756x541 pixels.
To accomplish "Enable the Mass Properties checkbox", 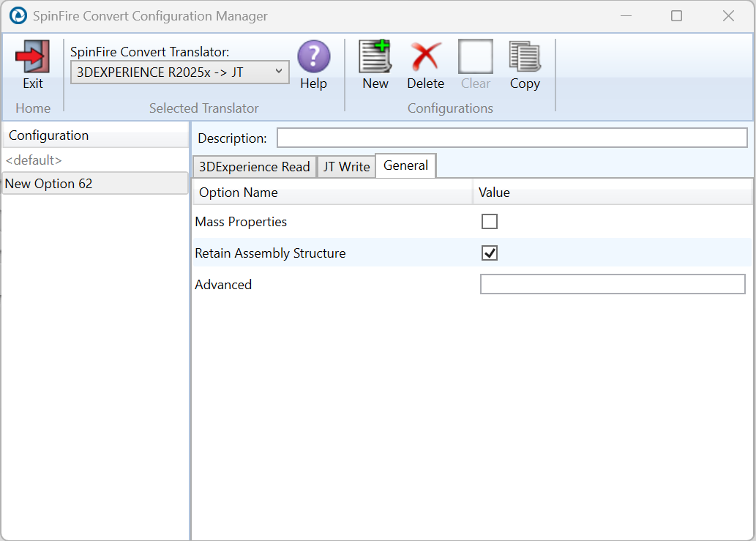I will [x=490, y=222].
